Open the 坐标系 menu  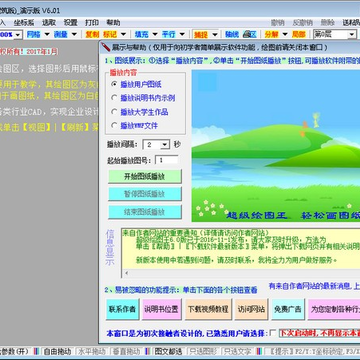(24, 23)
